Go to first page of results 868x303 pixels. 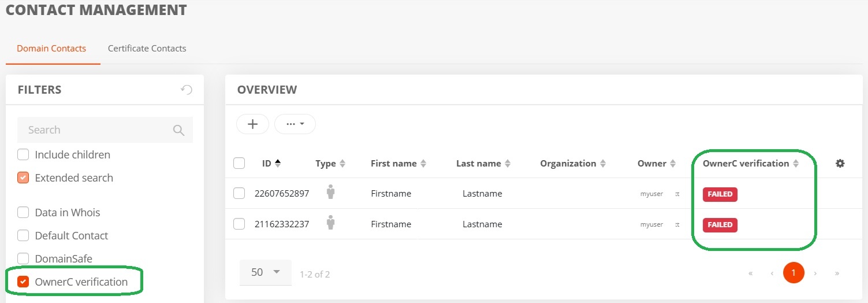pos(750,273)
